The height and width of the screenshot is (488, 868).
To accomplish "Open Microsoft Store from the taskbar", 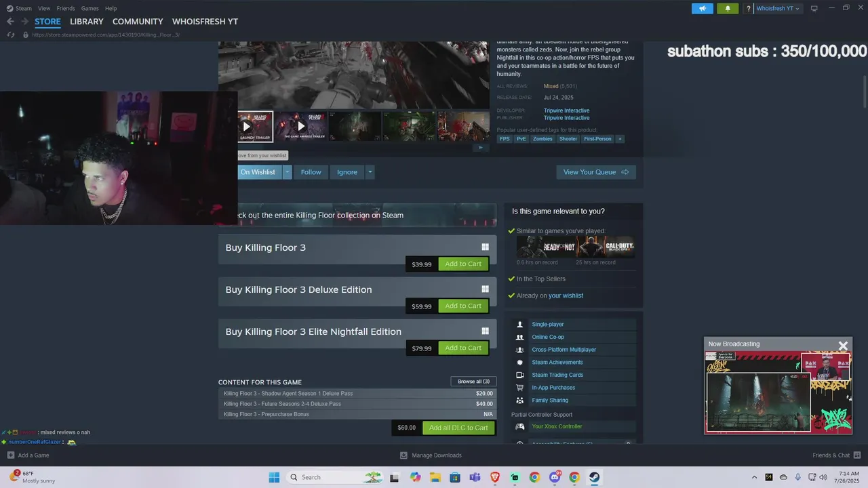I will pyautogui.click(x=455, y=477).
